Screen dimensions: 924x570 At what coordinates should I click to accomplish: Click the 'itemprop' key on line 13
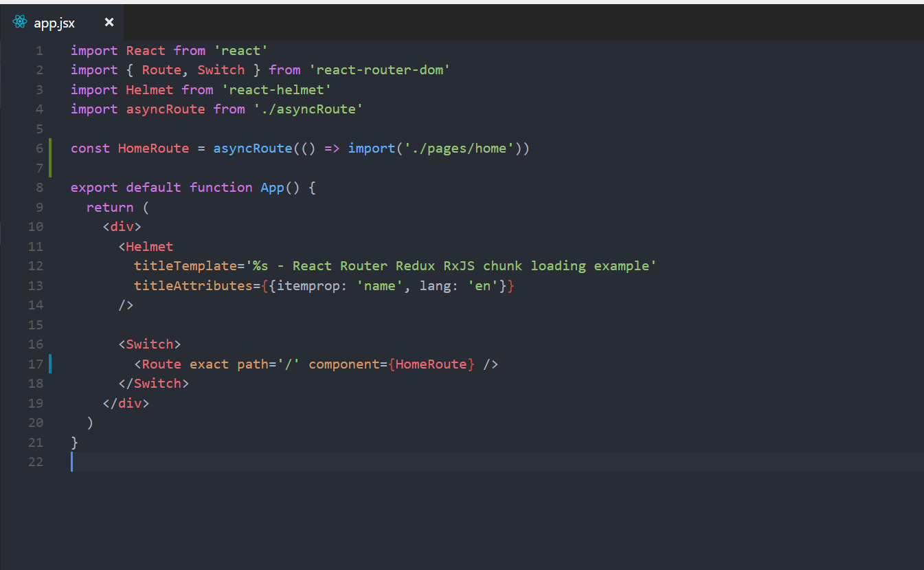(x=308, y=286)
